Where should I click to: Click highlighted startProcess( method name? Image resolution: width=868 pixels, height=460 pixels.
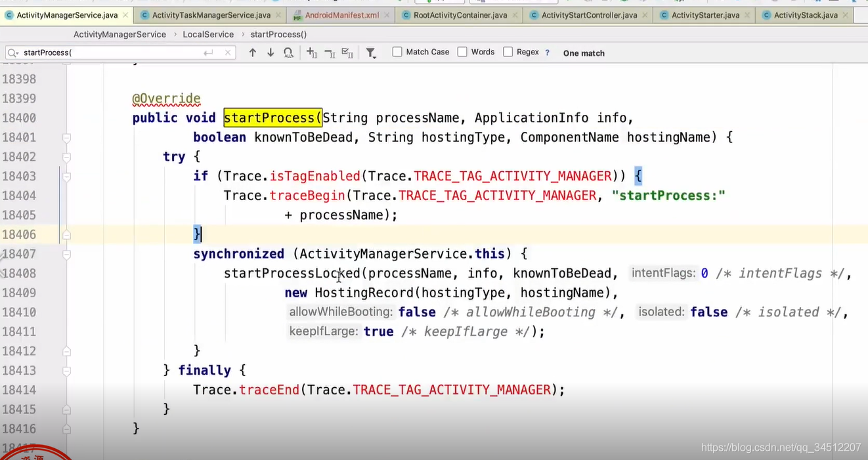click(x=272, y=118)
